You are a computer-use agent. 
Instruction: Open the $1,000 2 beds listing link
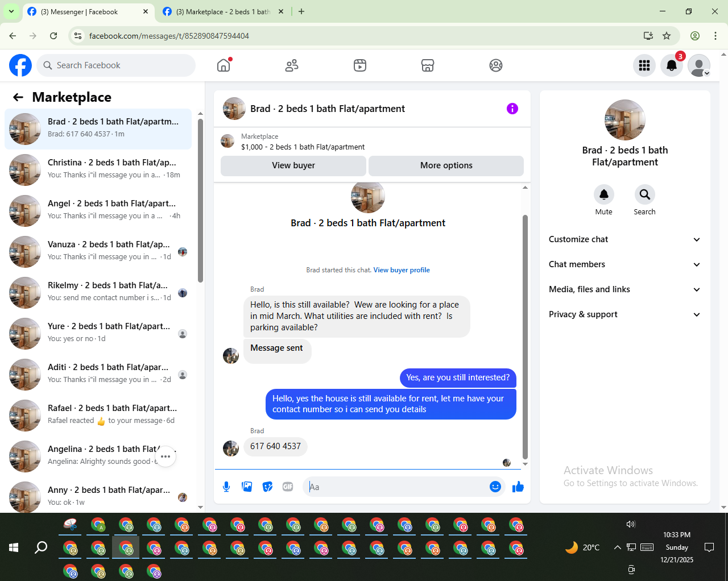303,147
